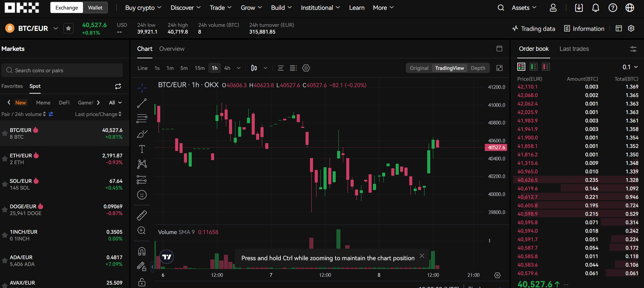
Task: Select the brush drawing tool
Action: point(142,134)
